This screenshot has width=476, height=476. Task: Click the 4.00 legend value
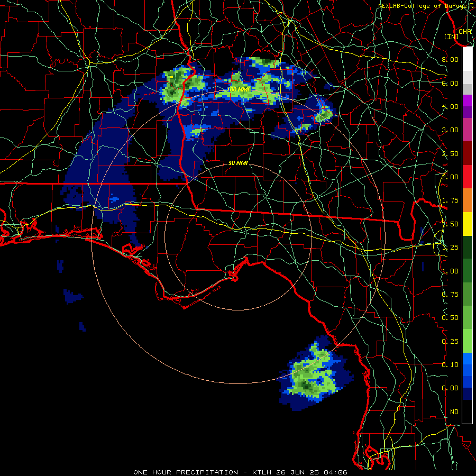450,106
